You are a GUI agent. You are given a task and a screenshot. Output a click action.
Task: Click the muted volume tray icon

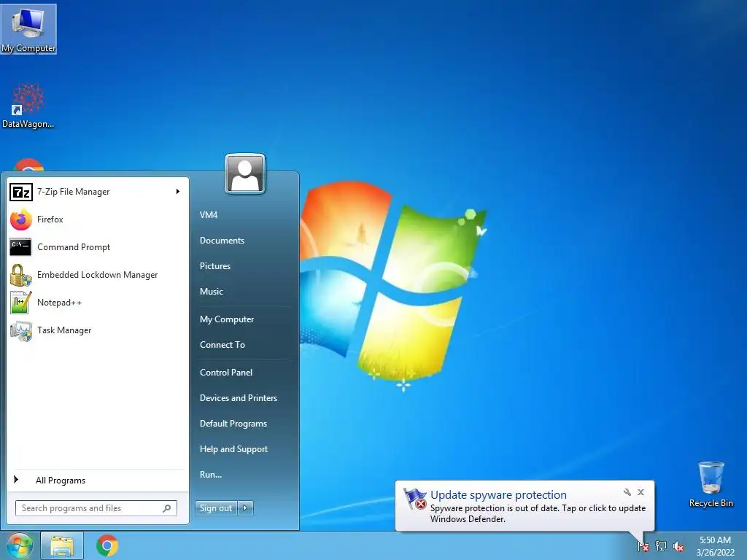678,546
